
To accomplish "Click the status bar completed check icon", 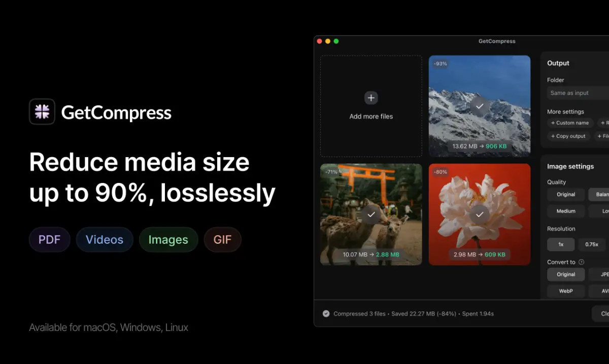I will click(326, 314).
